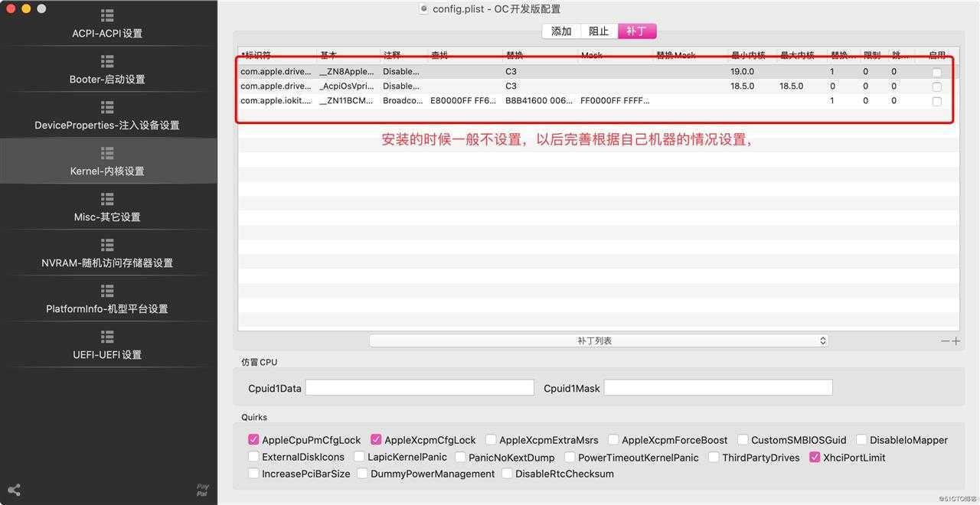
Task: Select the Kernel settings sidebar icon
Action: 107,153
